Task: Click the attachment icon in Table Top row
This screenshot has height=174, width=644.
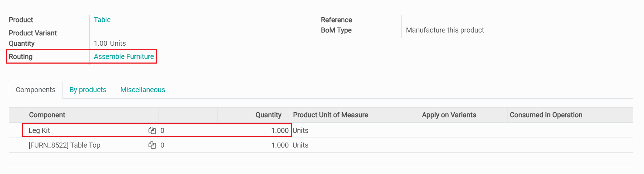Action: tap(152, 145)
